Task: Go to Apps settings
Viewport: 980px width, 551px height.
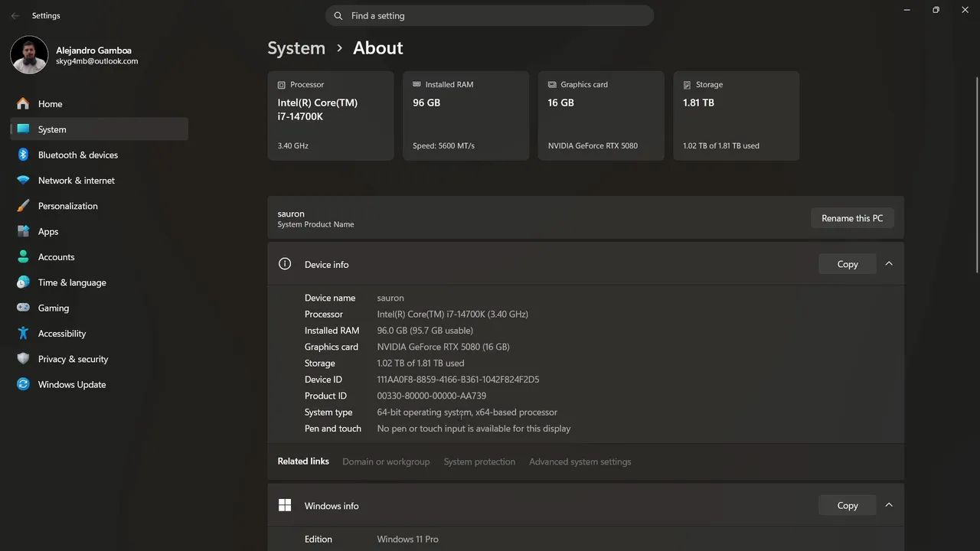Action: pyautogui.click(x=47, y=231)
